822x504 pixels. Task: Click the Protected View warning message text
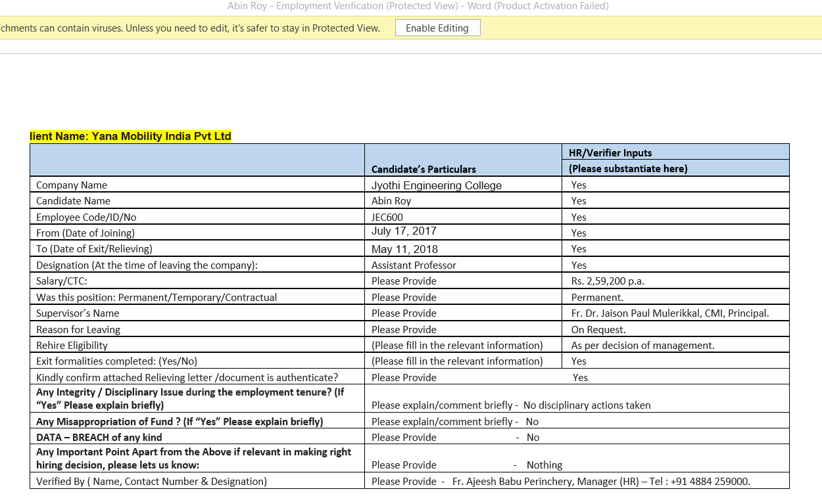click(x=191, y=28)
